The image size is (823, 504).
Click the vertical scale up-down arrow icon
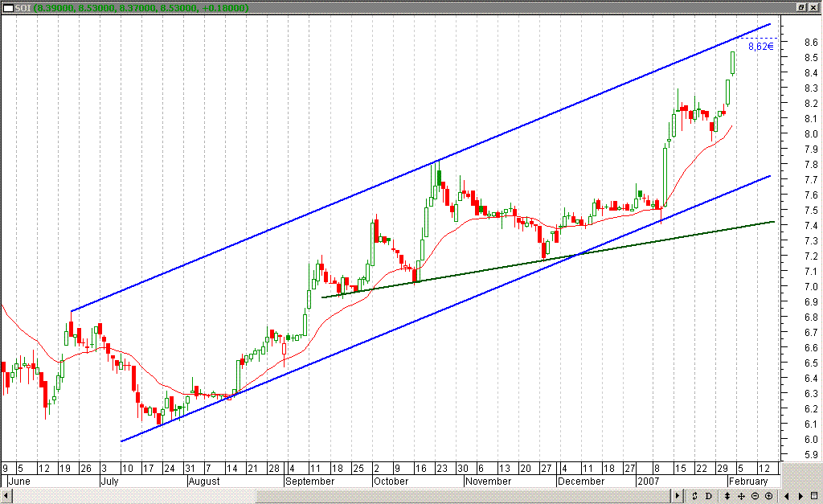727,496
